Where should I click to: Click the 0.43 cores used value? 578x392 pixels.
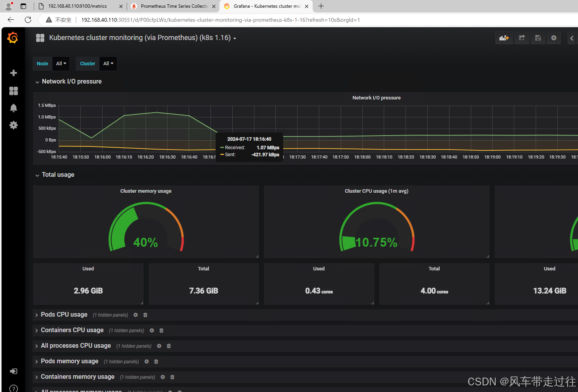click(319, 291)
